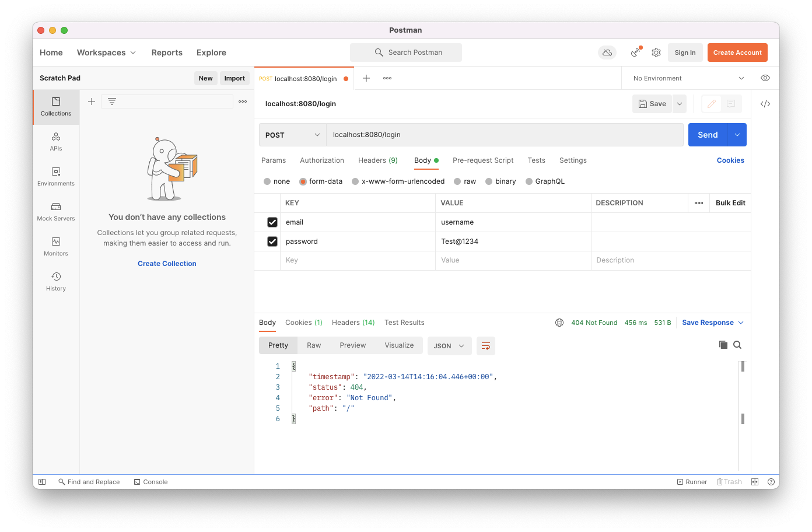Click the Sign In button

click(x=685, y=52)
